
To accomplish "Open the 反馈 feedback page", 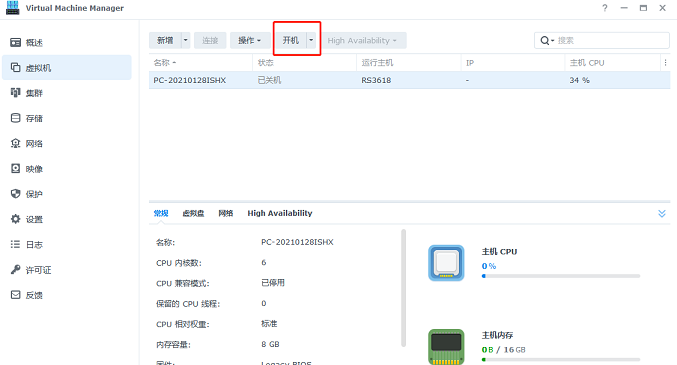I will (x=67, y=295).
